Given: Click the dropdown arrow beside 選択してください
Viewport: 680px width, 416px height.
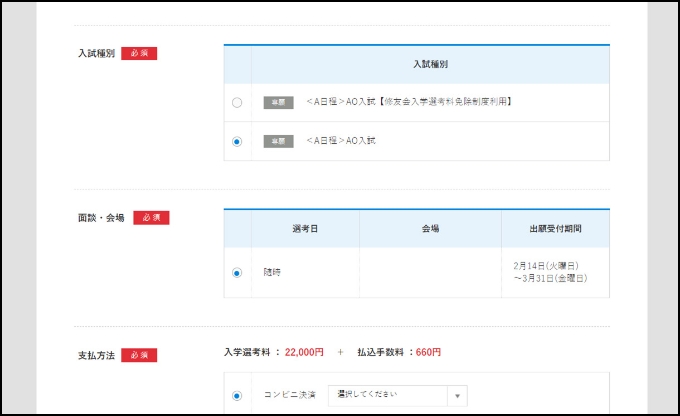Looking at the screenshot, I should click(x=457, y=395).
